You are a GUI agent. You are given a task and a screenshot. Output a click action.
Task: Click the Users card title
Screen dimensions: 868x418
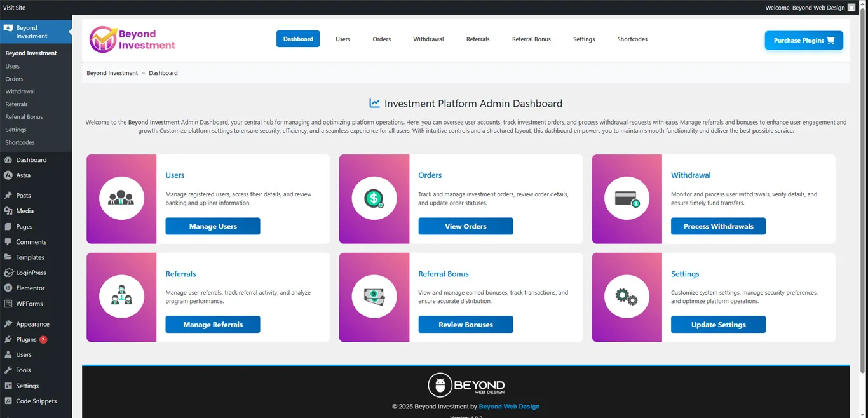175,175
